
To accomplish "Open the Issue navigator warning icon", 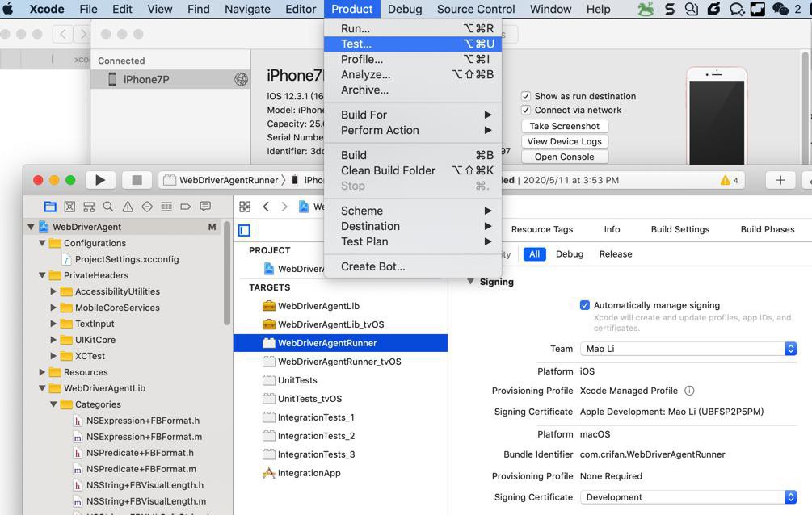I will 128,207.
